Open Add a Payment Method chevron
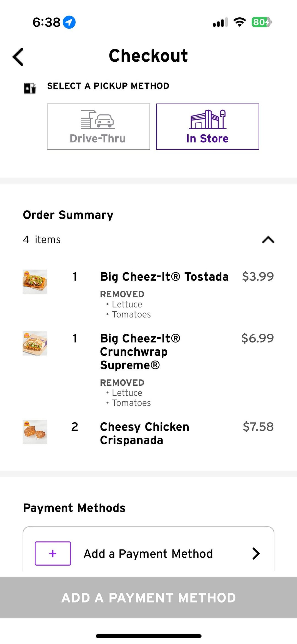The image size is (297, 644). pos(256,553)
